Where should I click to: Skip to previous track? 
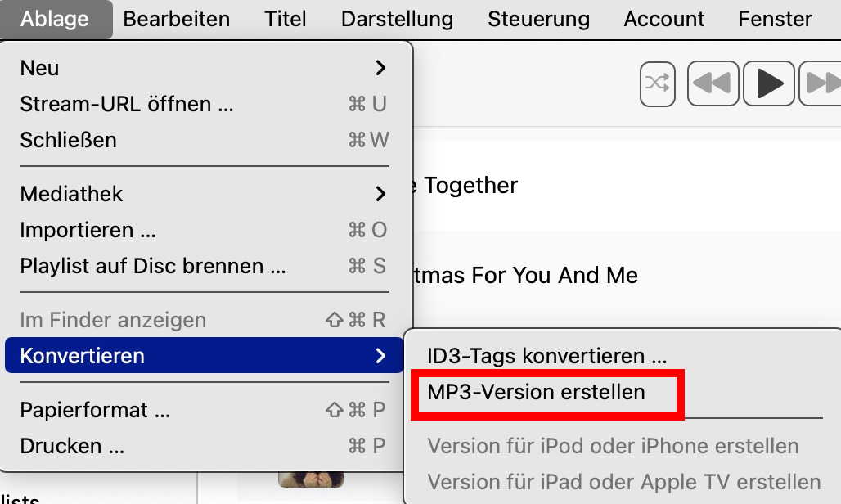point(713,83)
